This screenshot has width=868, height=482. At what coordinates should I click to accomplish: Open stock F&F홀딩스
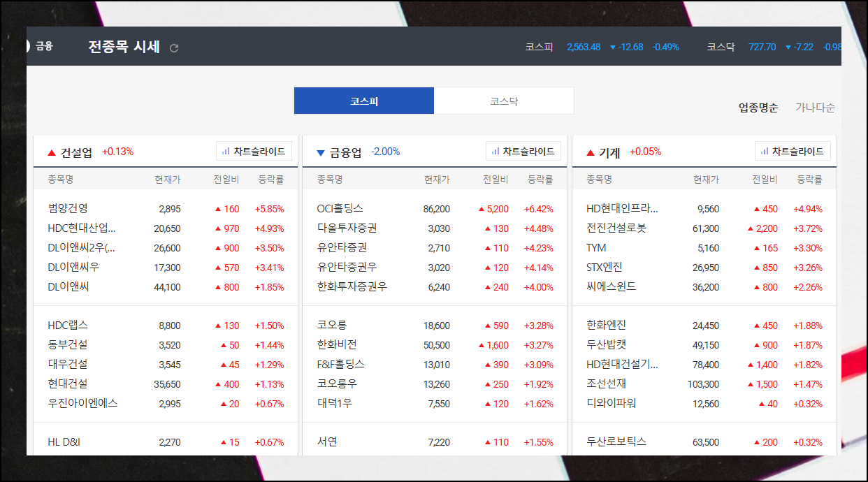[x=341, y=365]
